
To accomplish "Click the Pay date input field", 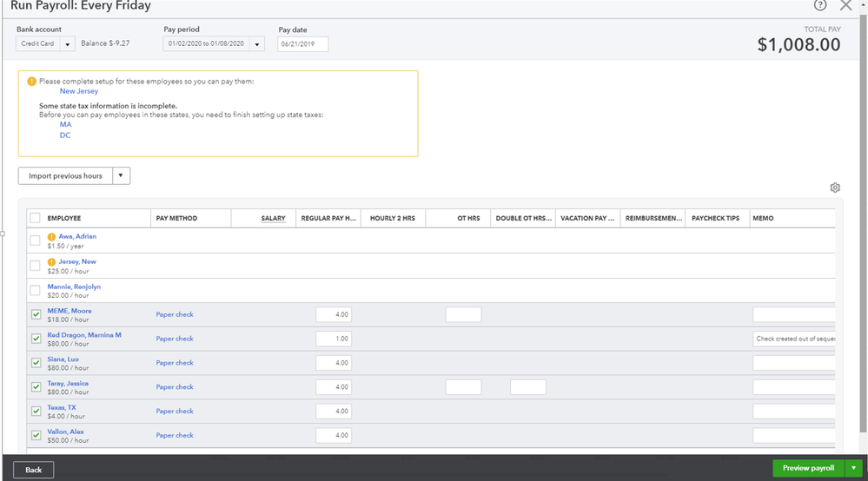I will tap(302, 43).
